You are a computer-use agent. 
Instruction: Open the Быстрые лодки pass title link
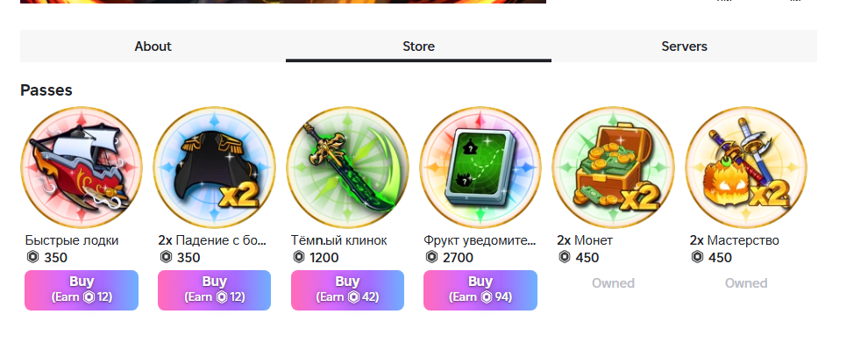(x=71, y=240)
